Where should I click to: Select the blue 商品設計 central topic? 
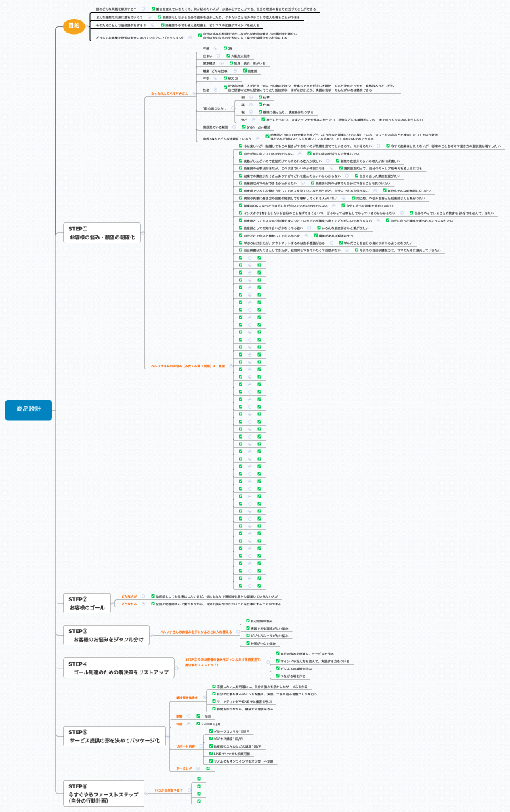click(x=28, y=409)
